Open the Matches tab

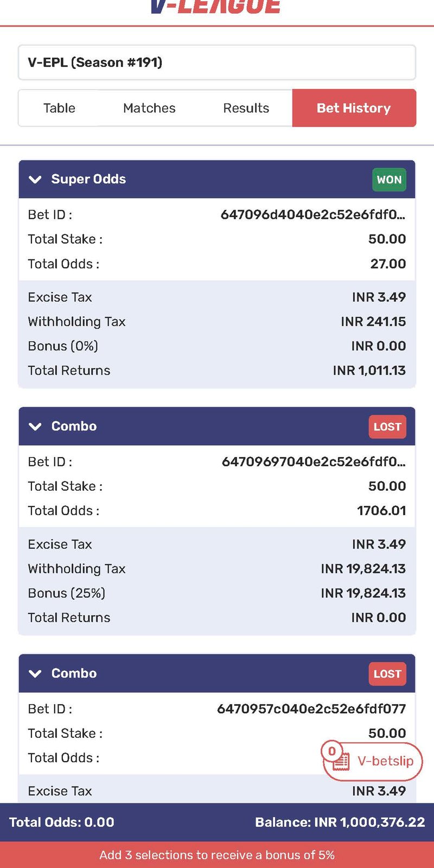coord(149,108)
